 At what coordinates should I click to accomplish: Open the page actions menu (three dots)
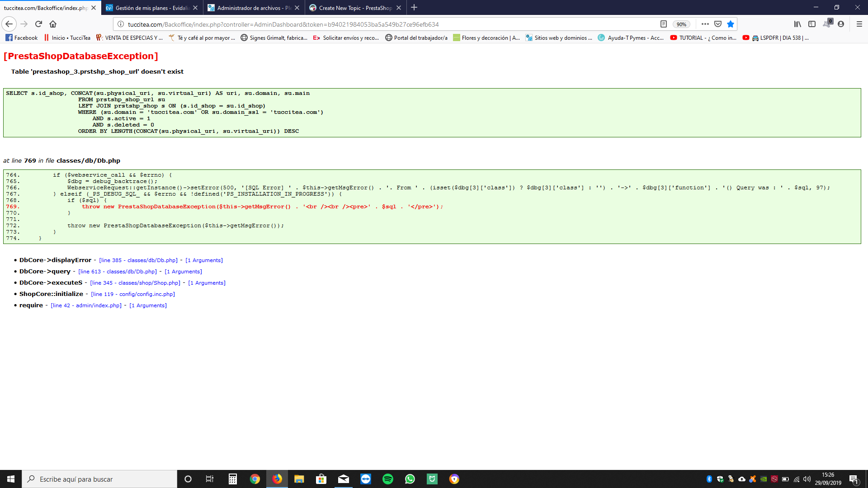click(x=705, y=24)
